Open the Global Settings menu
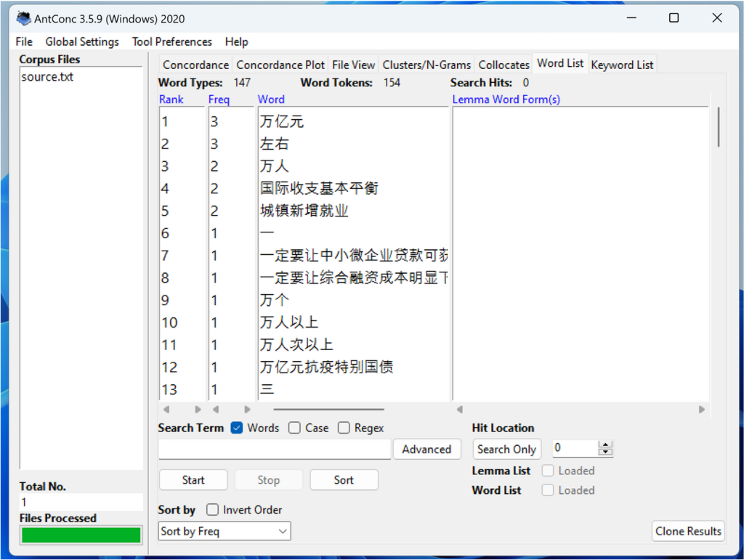 pyautogui.click(x=82, y=41)
